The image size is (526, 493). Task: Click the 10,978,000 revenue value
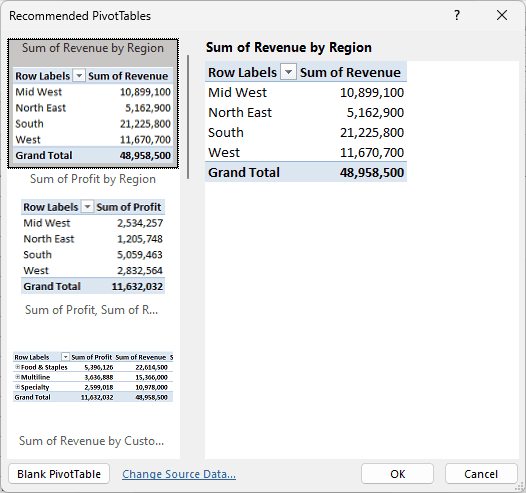[x=151, y=387]
